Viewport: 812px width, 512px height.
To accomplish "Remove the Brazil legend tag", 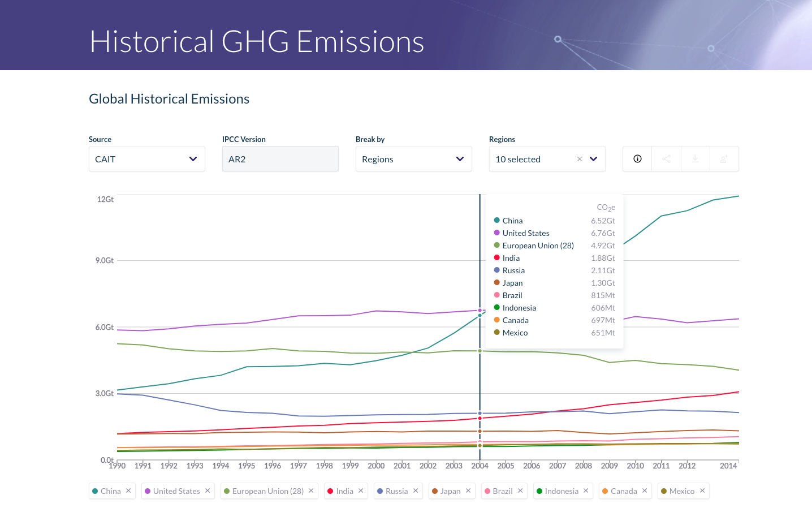I will [x=520, y=491].
